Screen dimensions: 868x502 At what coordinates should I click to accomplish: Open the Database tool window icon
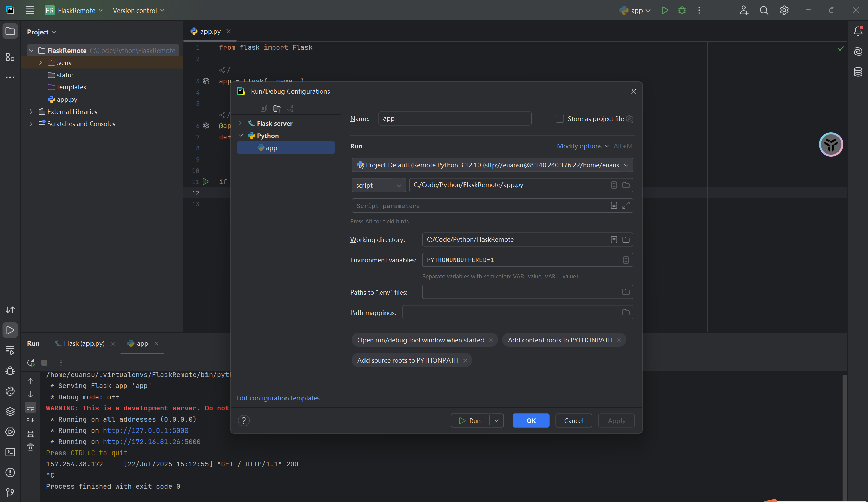(x=858, y=72)
